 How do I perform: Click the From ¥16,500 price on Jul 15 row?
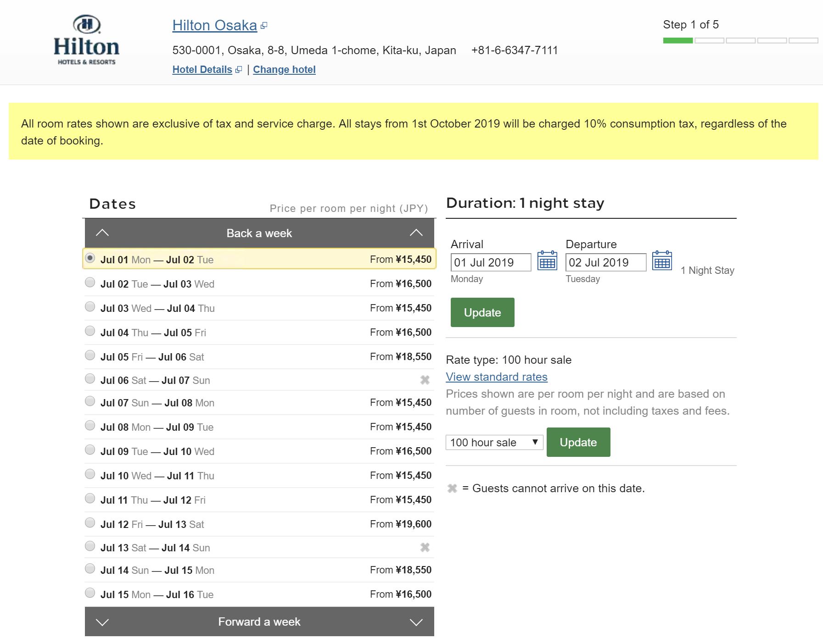(401, 594)
